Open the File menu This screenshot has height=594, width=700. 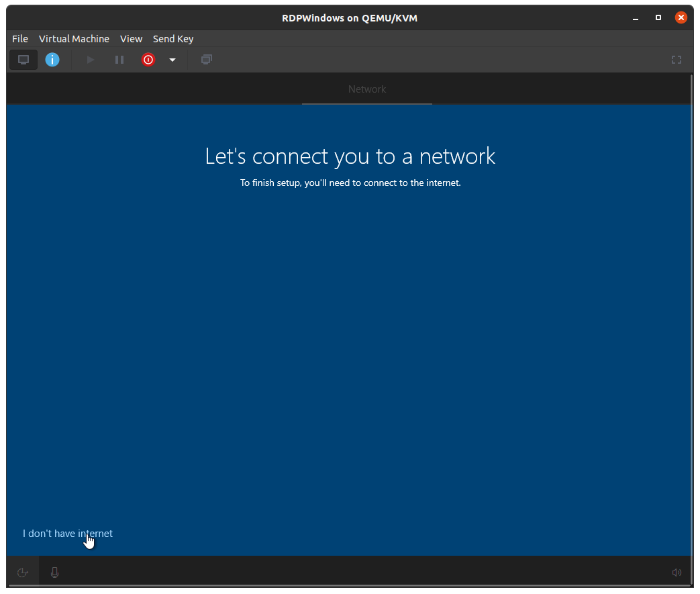tap(20, 39)
